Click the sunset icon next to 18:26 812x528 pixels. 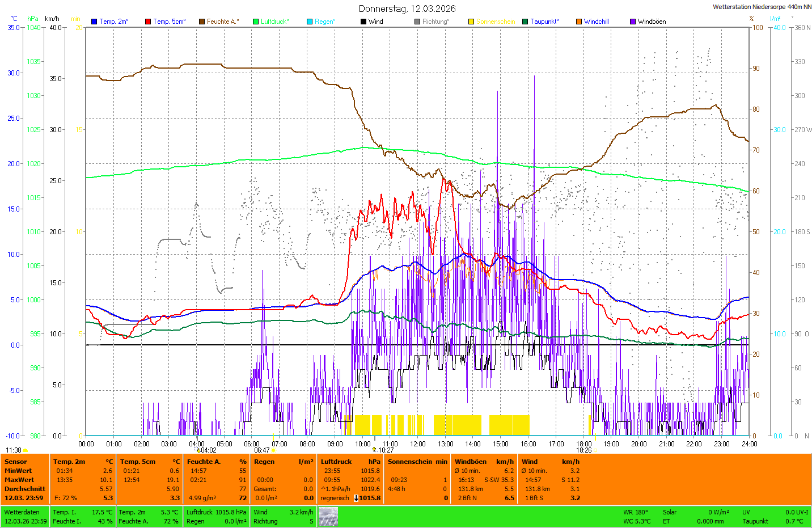click(595, 450)
